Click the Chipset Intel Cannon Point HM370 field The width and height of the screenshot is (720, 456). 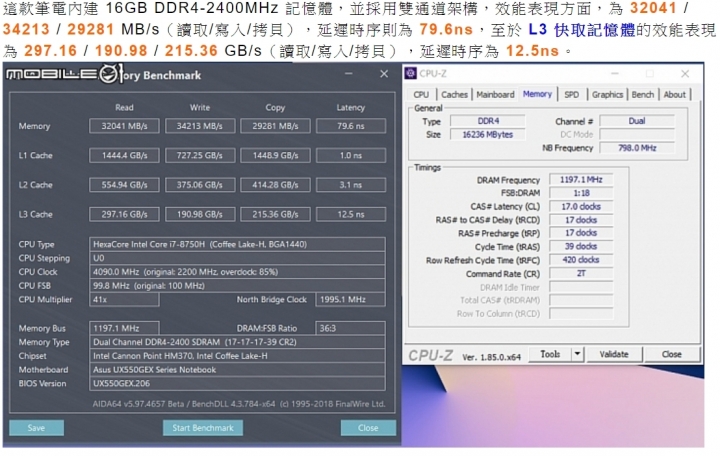[x=237, y=355]
